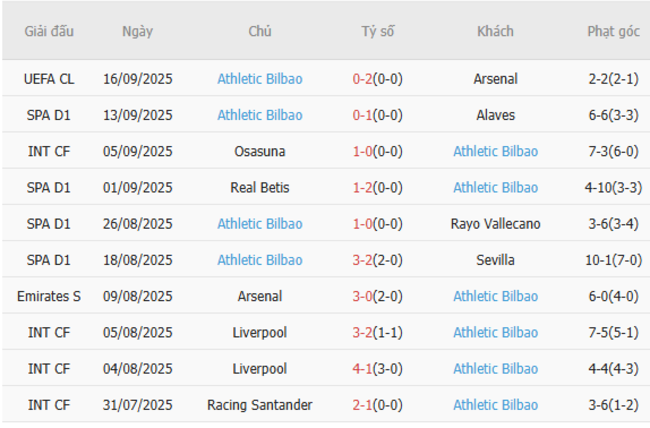Open away team Arsenal in 16/09/2025 row
The image size is (650, 428).
click(x=495, y=79)
